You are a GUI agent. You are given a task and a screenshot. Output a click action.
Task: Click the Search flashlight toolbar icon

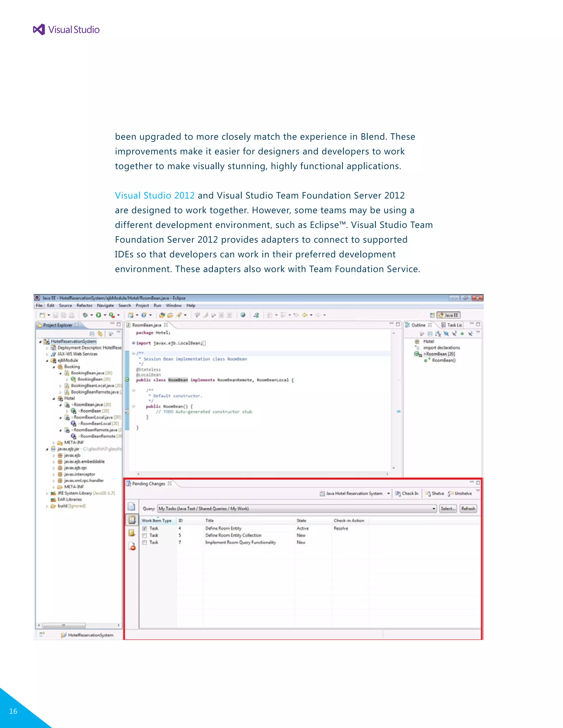pyautogui.click(x=179, y=315)
